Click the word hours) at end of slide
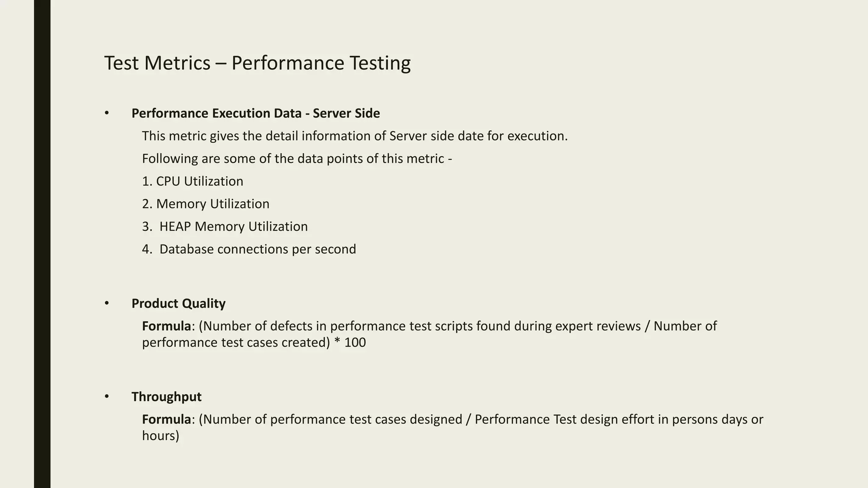This screenshot has width=868, height=488. [161, 435]
